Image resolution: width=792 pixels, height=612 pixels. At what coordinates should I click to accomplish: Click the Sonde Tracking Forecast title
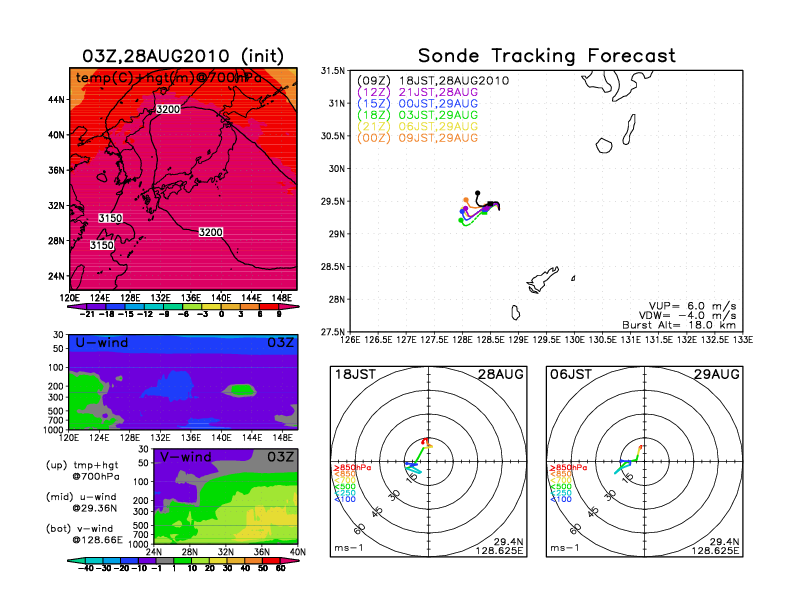pos(547,56)
